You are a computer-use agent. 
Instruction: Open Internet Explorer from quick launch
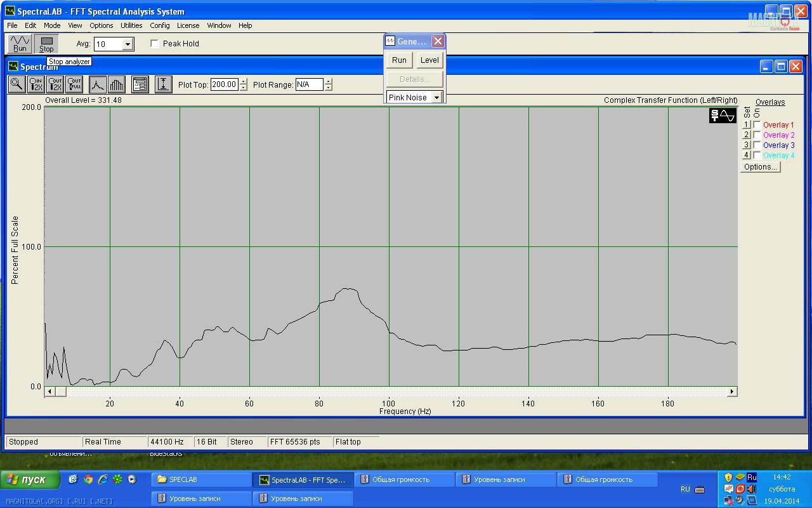[102, 479]
